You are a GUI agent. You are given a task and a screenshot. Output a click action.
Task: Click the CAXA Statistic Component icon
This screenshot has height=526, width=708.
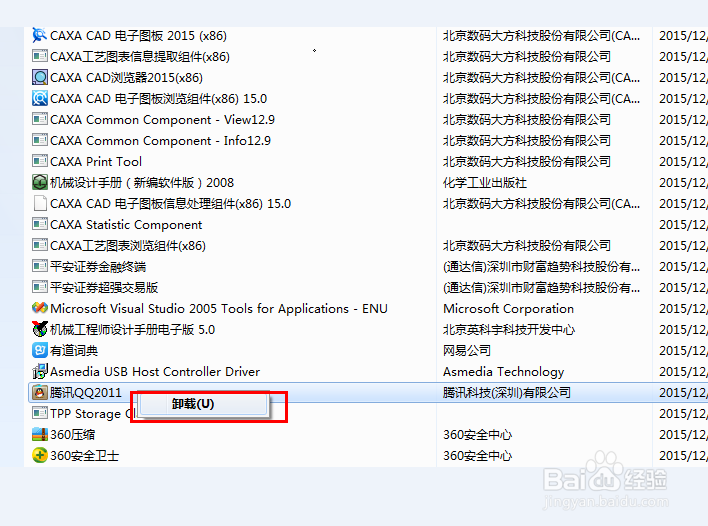point(40,224)
